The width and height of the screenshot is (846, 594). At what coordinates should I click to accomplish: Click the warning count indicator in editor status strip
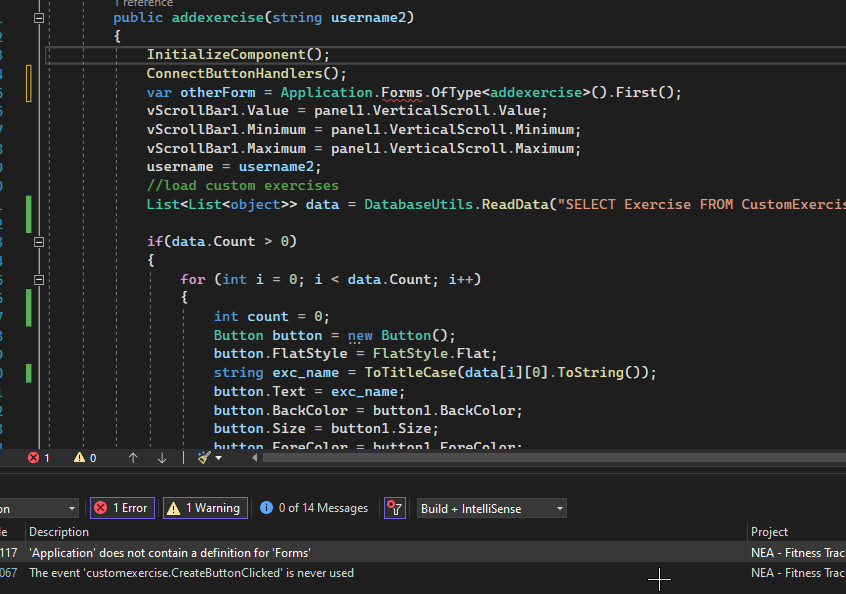click(85, 457)
